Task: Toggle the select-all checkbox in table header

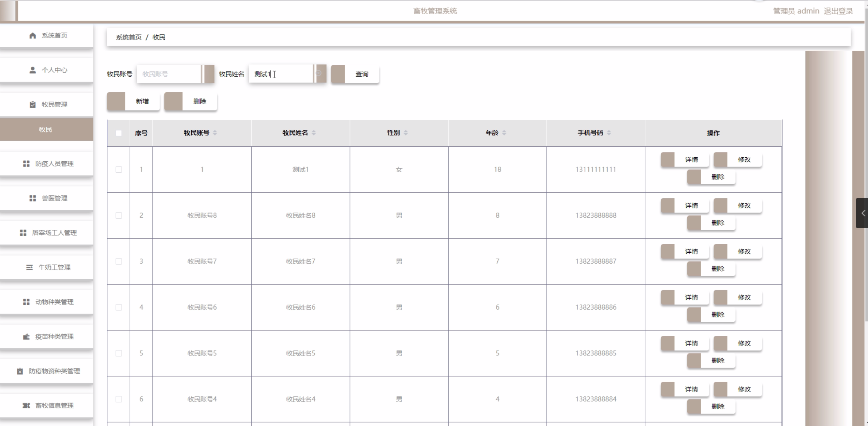Action: [119, 133]
